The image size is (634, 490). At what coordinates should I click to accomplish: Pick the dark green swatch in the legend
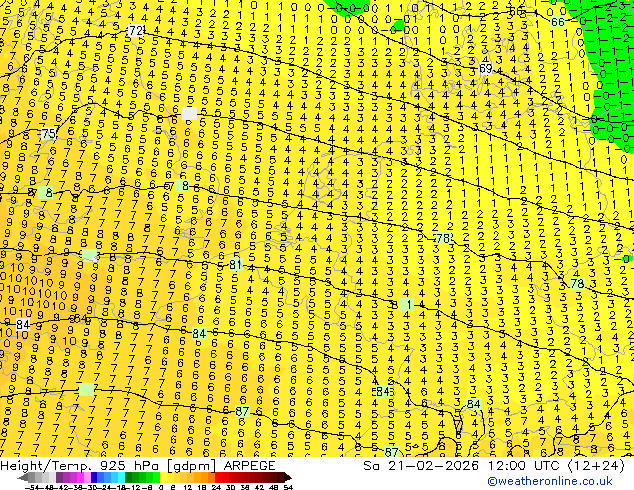point(128,478)
